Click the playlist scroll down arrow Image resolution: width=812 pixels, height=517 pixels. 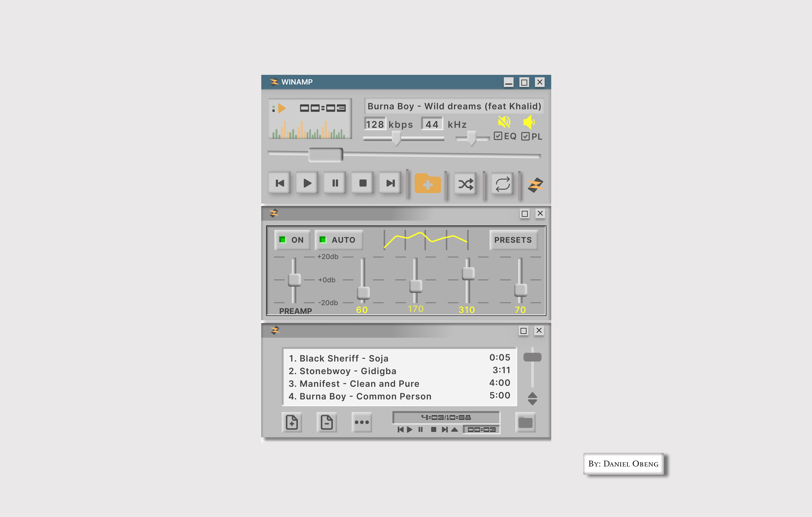(x=533, y=402)
